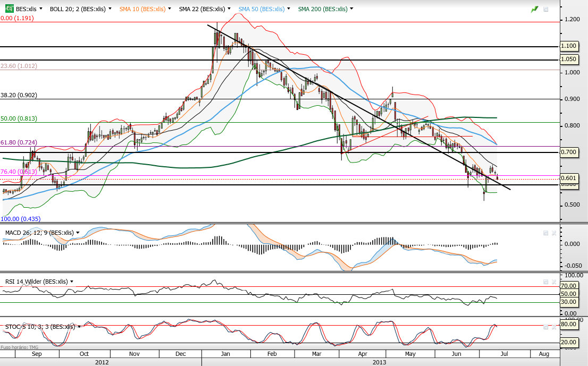This screenshot has width=588, height=366.
Task: Click the MACD -0.050 axis value
Action: point(573,266)
